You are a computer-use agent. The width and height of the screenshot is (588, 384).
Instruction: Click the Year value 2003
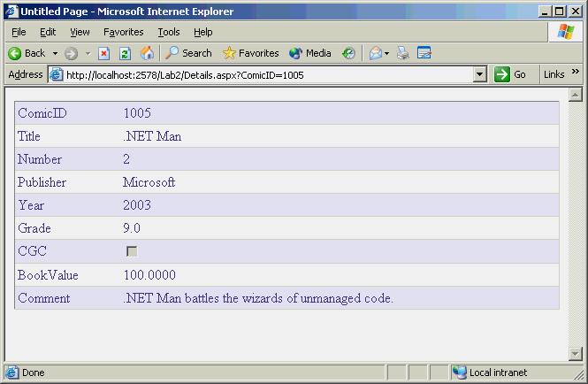pos(137,205)
